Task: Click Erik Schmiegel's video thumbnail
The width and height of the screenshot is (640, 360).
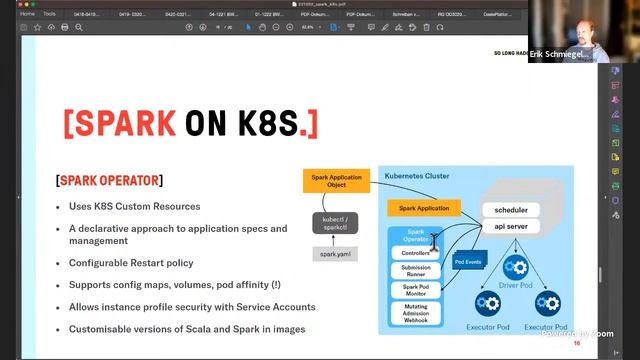Action: [x=584, y=31]
